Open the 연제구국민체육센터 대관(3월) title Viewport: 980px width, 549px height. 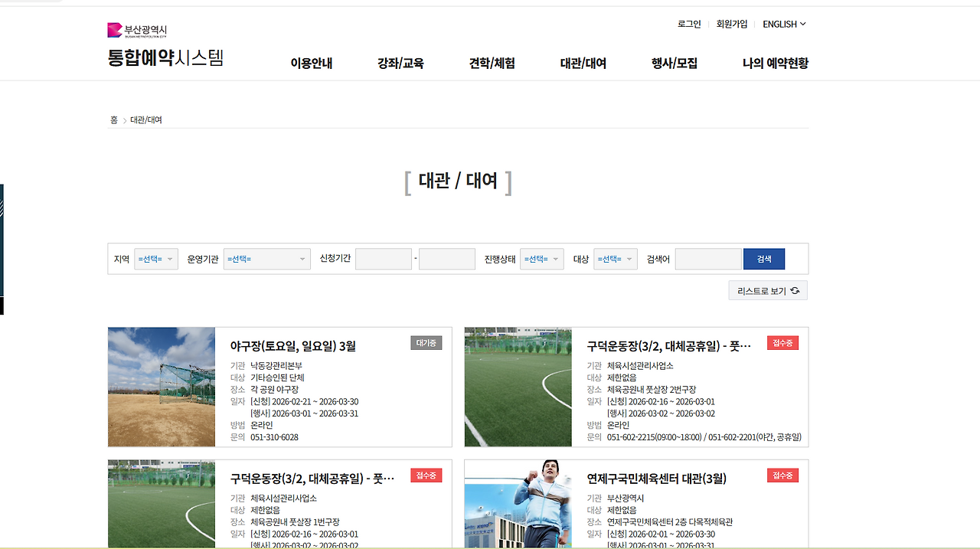click(x=657, y=479)
